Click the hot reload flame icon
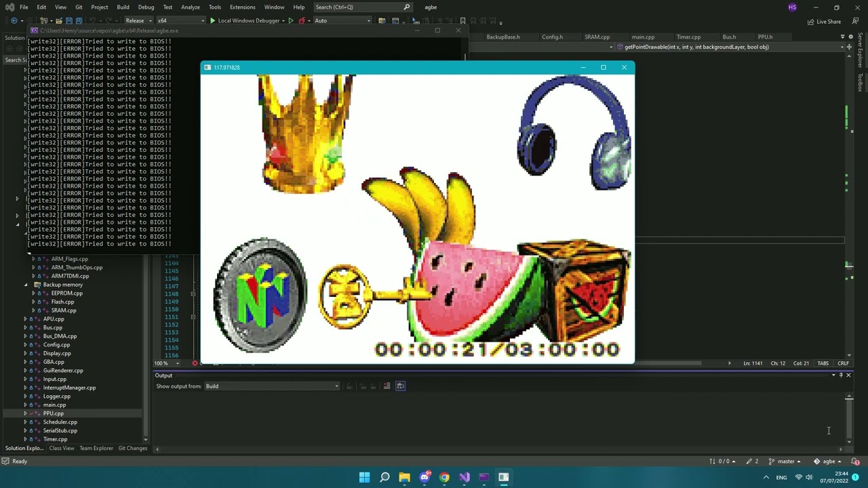The height and width of the screenshot is (488, 868). 302,20
